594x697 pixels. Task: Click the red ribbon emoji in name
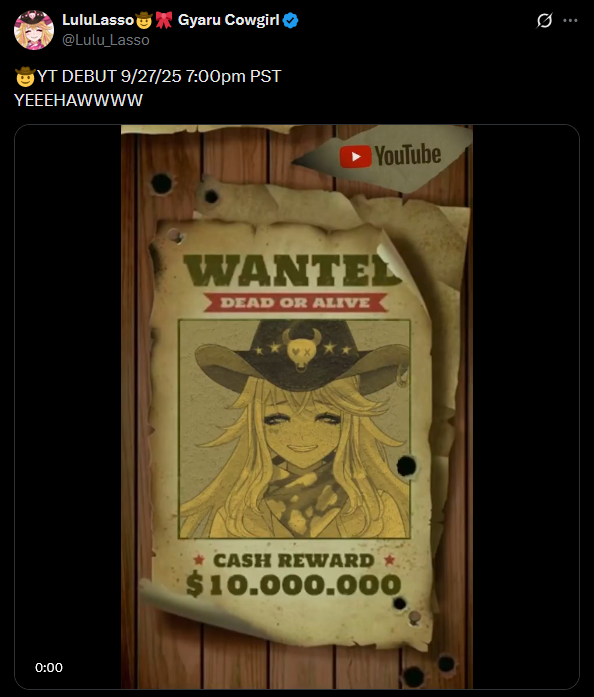coord(164,20)
